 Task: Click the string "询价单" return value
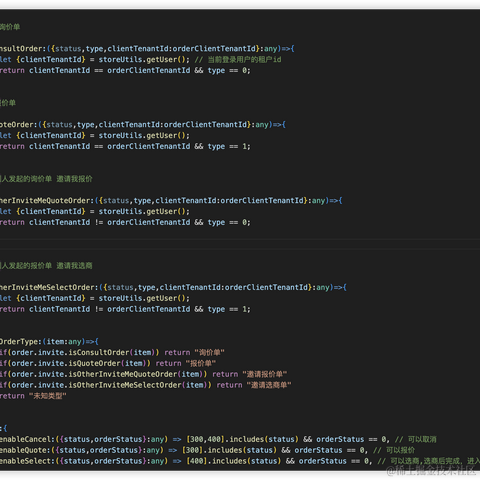[x=209, y=353]
